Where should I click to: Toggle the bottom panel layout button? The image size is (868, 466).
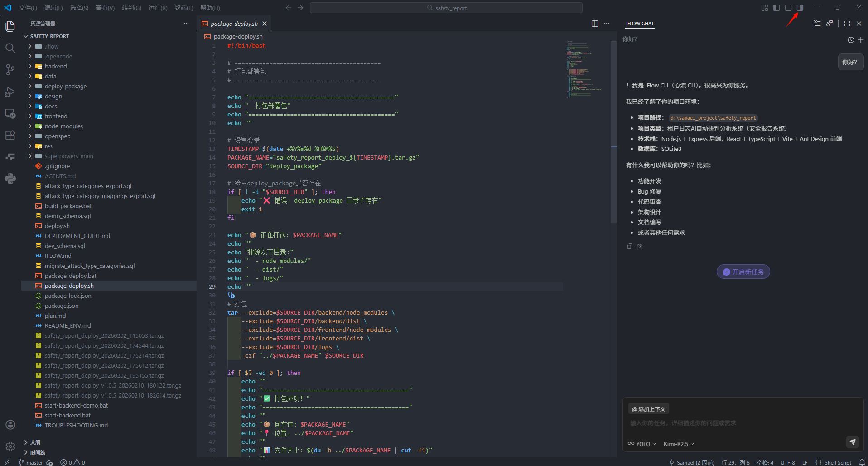(x=788, y=8)
